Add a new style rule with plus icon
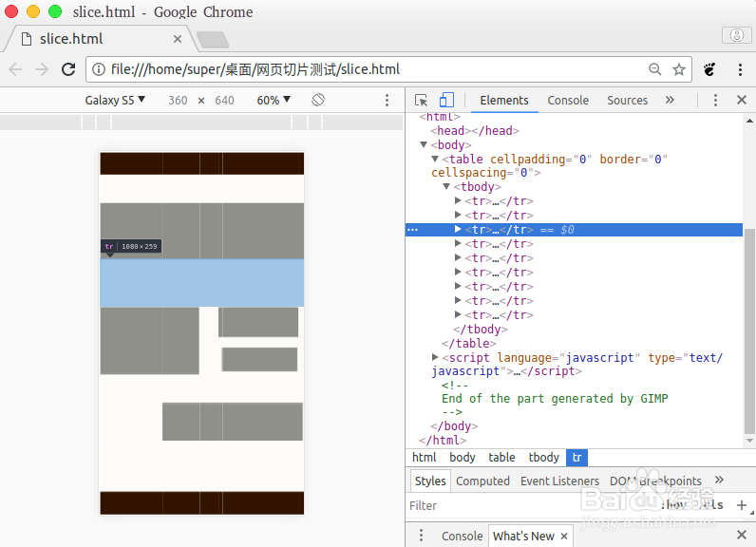Screen dimensions: 756x547 click(742, 505)
